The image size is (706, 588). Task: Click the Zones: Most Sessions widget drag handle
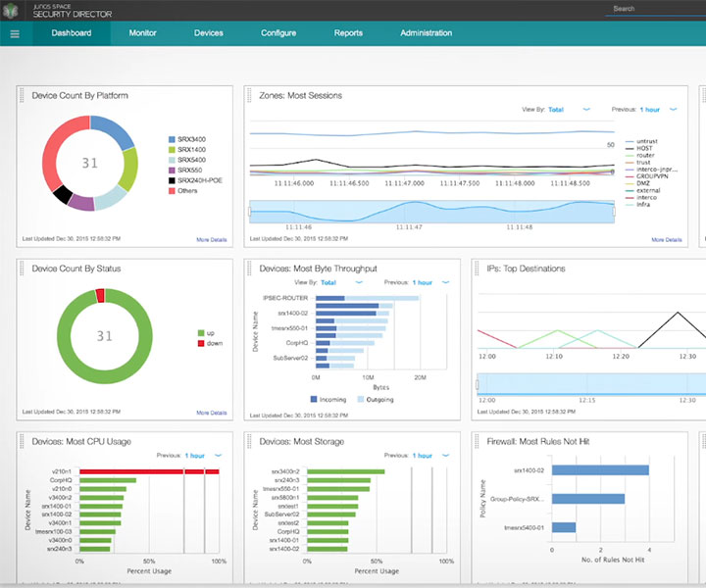(x=249, y=96)
